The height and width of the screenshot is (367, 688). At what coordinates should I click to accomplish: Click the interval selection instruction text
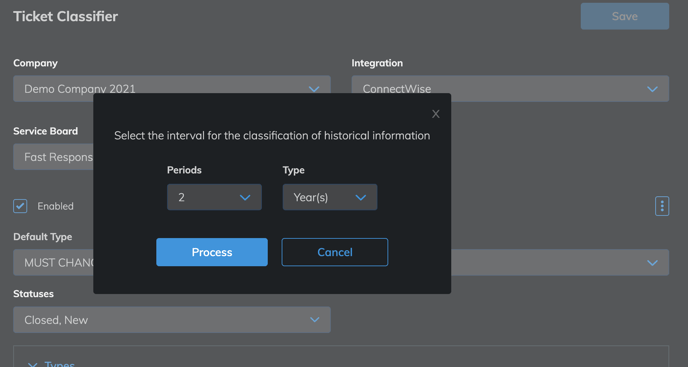point(272,136)
